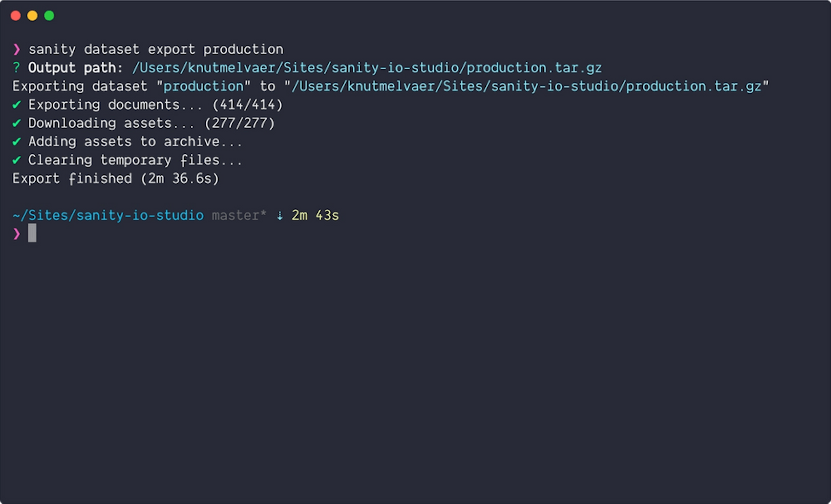
Task: Click the checkmark beside Adding assets to archive
Action: tap(17, 142)
